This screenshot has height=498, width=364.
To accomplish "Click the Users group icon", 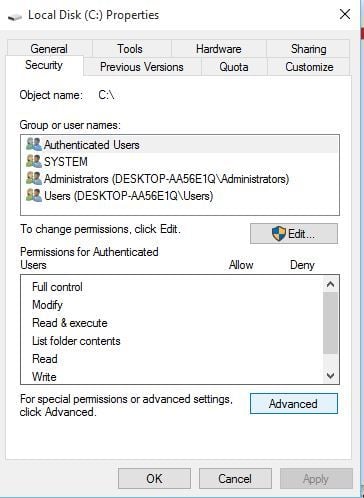I will pyautogui.click(x=34, y=196).
